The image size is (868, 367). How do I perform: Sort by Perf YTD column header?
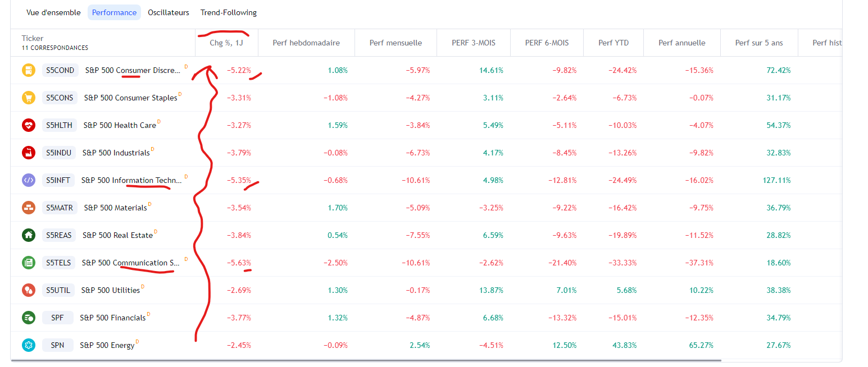click(x=613, y=43)
